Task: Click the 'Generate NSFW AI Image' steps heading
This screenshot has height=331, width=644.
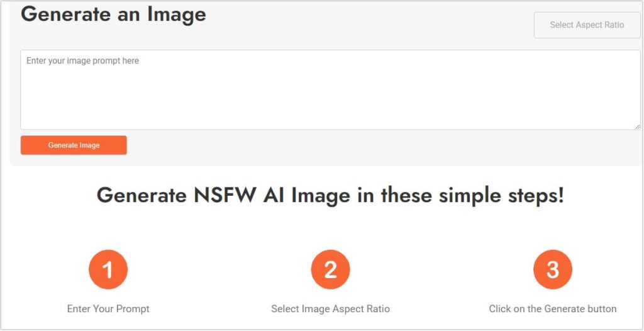Action: pyautogui.click(x=330, y=195)
